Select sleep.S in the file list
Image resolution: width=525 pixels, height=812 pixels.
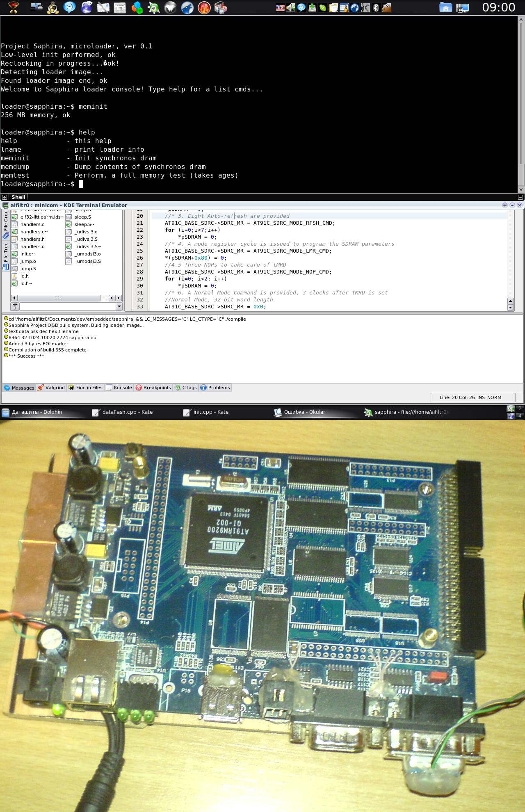pyautogui.click(x=83, y=217)
